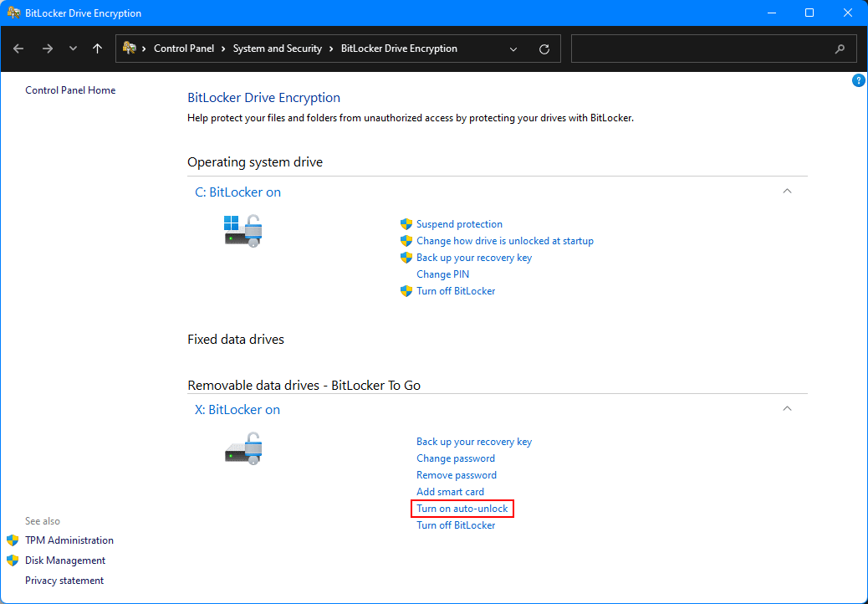Open TPM Administration
This screenshot has width=868, height=604.
click(69, 540)
